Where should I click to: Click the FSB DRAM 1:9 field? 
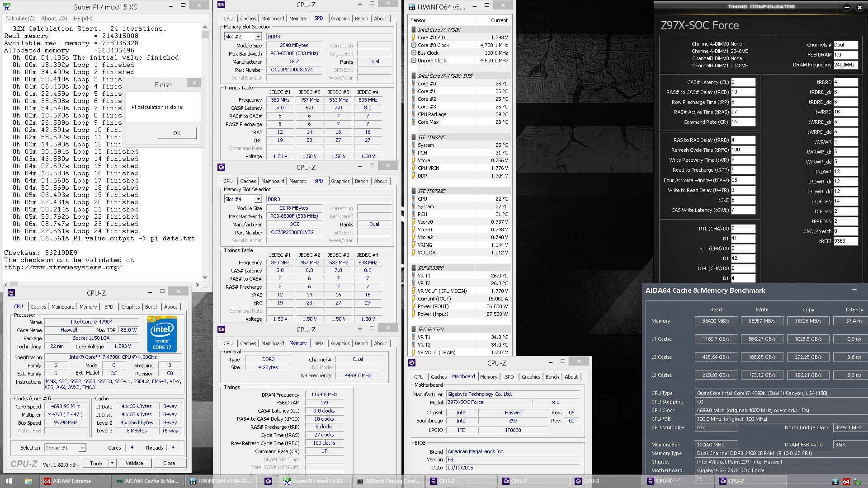[845, 55]
